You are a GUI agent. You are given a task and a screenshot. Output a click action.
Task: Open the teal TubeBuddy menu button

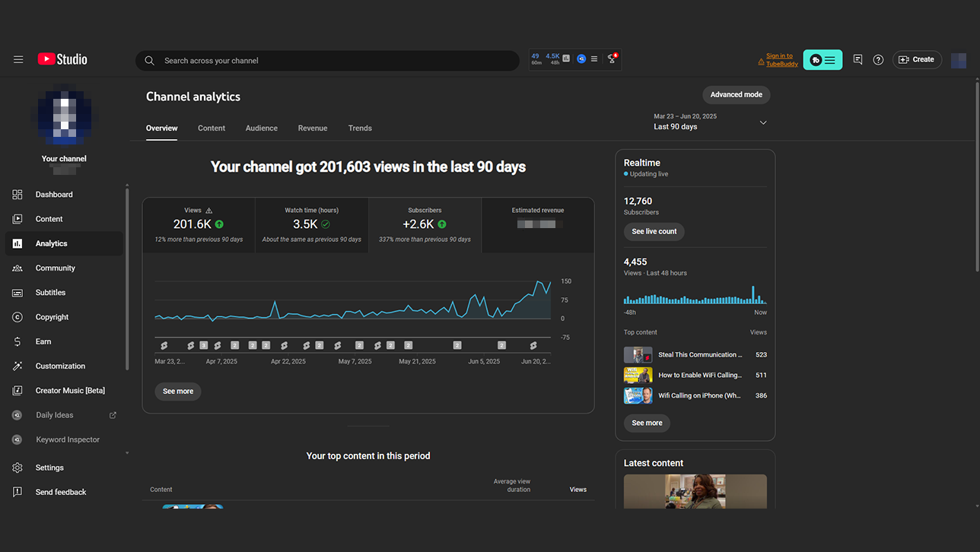(822, 60)
